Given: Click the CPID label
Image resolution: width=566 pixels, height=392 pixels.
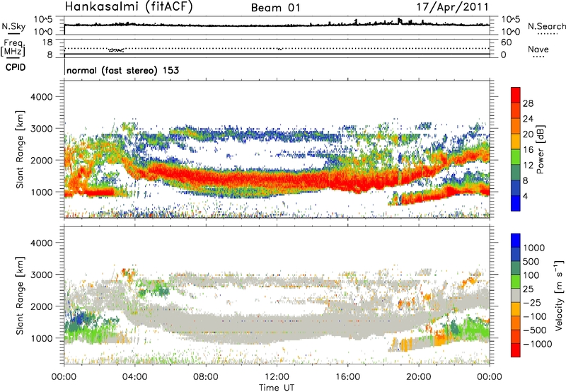Looking at the screenshot, I should click(x=15, y=67).
